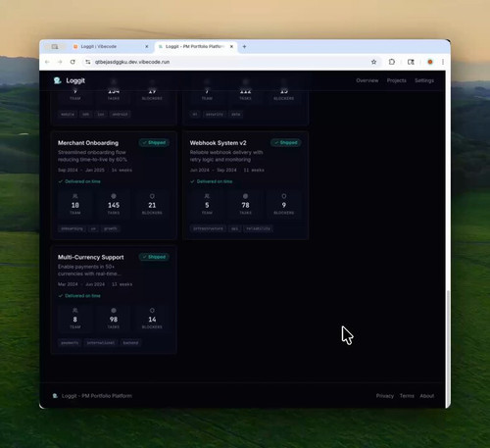Open the tab search icon at left of tab strip
This screenshot has width=490, height=448.
pyautogui.click(x=55, y=47)
